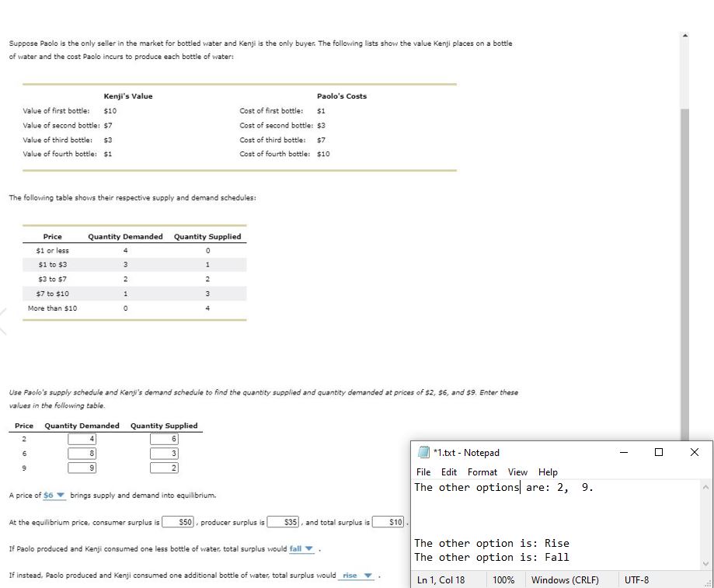Open the Help menu in Notepad

tap(547, 472)
